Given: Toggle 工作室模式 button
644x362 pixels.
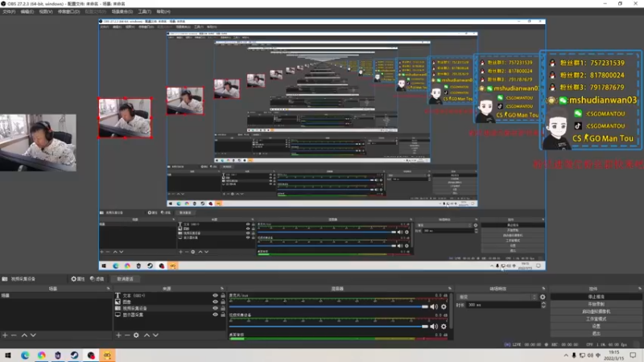Looking at the screenshot, I should (596, 319).
